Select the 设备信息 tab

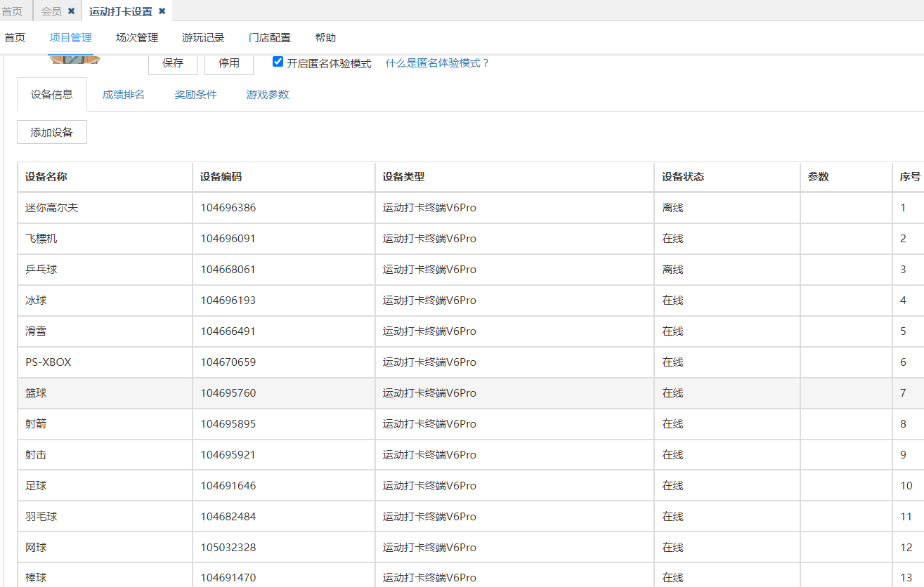tap(52, 94)
